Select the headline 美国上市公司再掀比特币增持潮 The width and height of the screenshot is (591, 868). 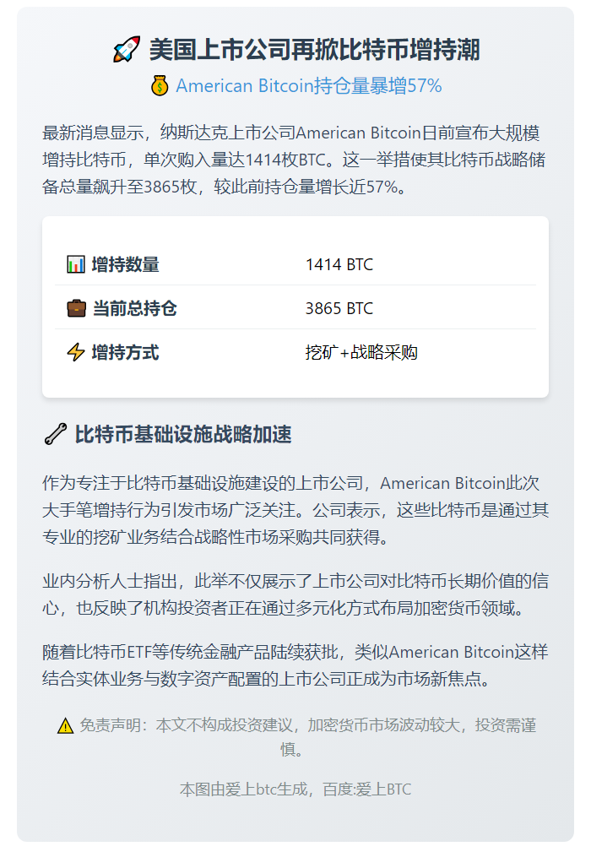point(314,50)
